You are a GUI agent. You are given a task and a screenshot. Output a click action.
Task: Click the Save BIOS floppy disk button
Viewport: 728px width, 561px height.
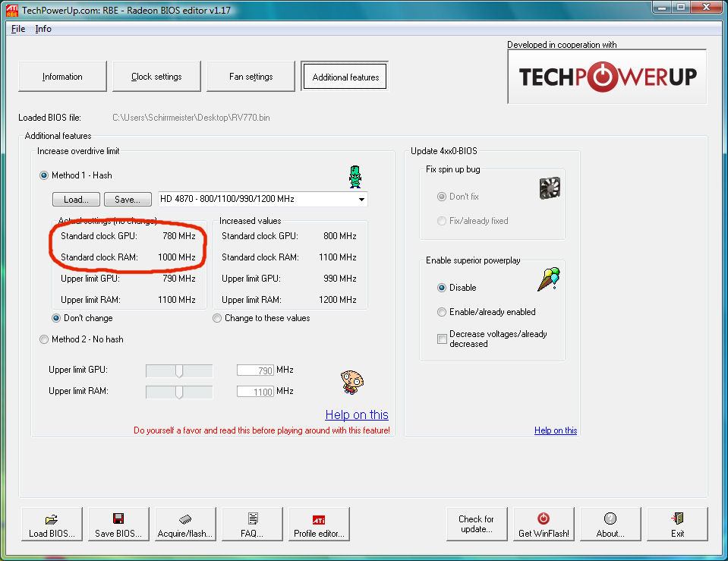click(118, 525)
